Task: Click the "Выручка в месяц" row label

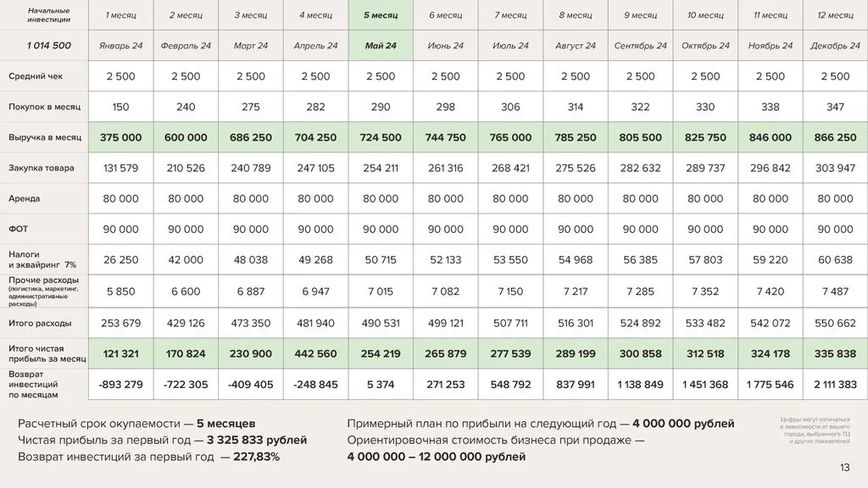Action: tap(45, 137)
